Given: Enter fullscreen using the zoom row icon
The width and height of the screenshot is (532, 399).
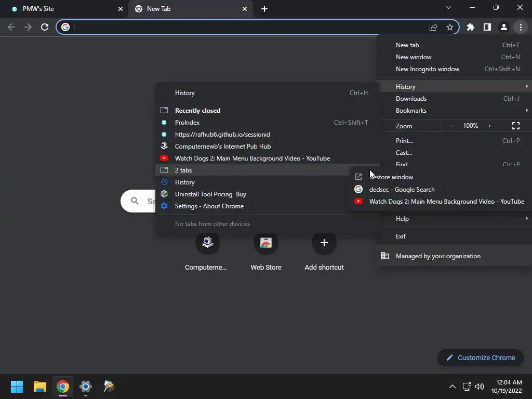Looking at the screenshot, I should (516, 126).
